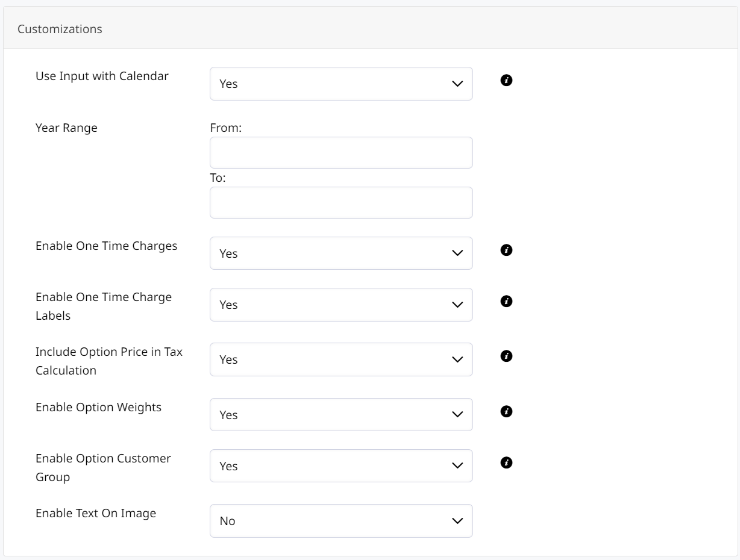Open the Enable Text On Image dropdown

pyautogui.click(x=341, y=521)
